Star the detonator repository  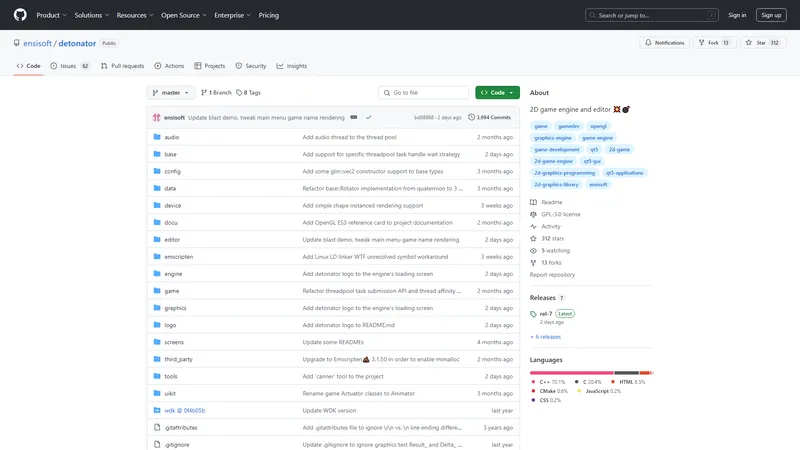pos(762,43)
